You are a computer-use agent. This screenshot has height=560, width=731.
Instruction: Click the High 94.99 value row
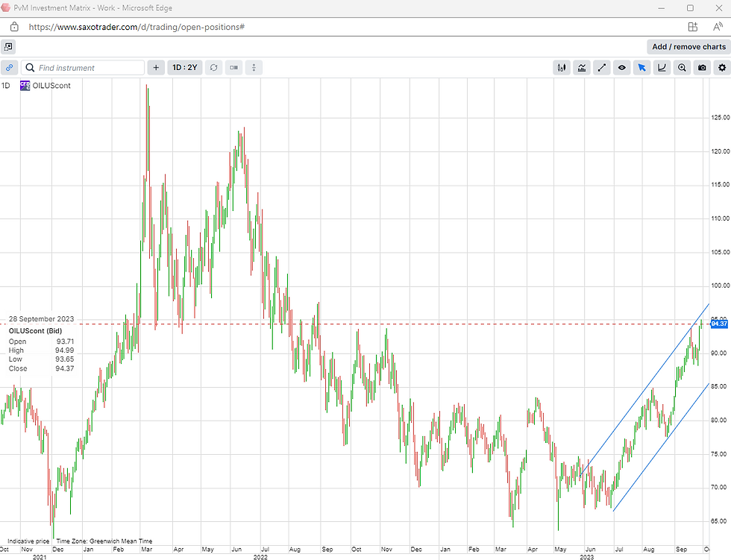click(41, 350)
